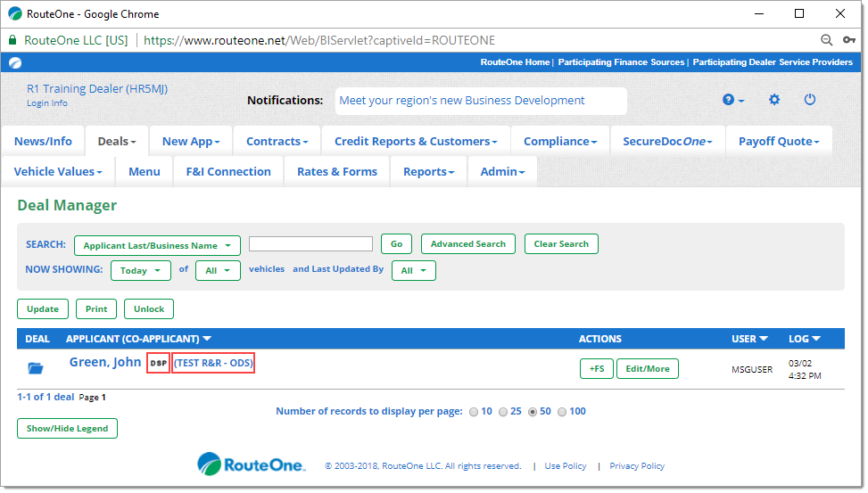Click the Show/Hide Legend button
This screenshot has width=868, height=493.
click(x=67, y=428)
